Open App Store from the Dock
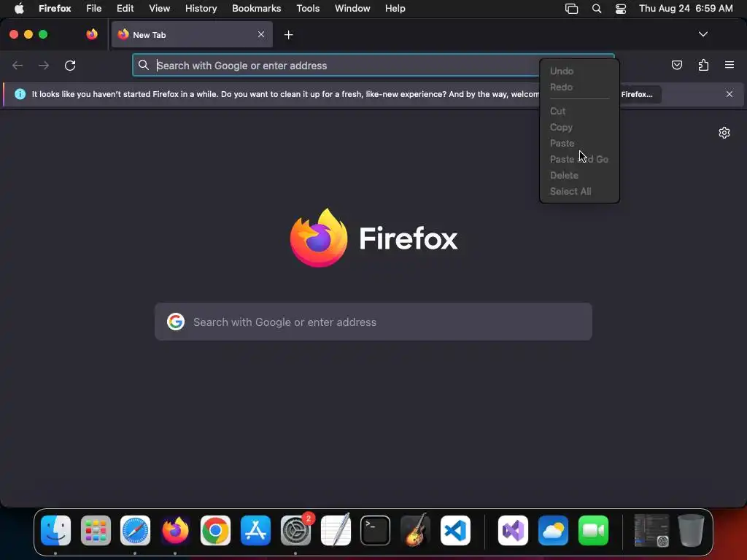The height and width of the screenshot is (560, 747). tap(255, 530)
